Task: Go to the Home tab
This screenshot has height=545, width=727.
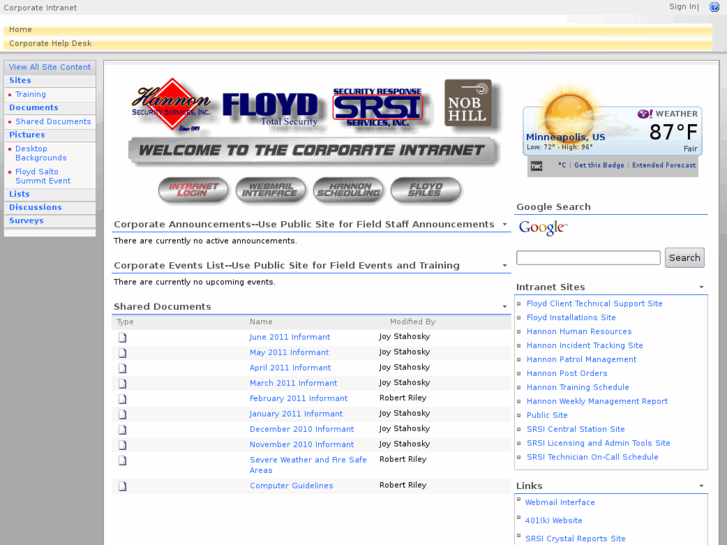Action: pos(20,30)
